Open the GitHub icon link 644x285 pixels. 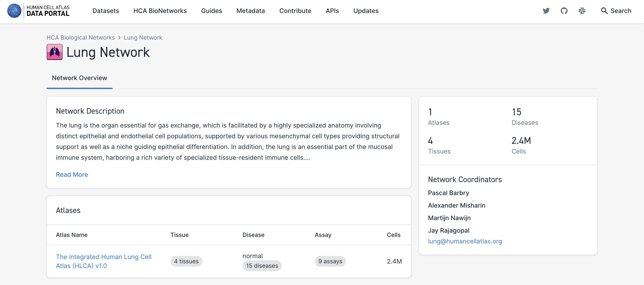click(564, 11)
